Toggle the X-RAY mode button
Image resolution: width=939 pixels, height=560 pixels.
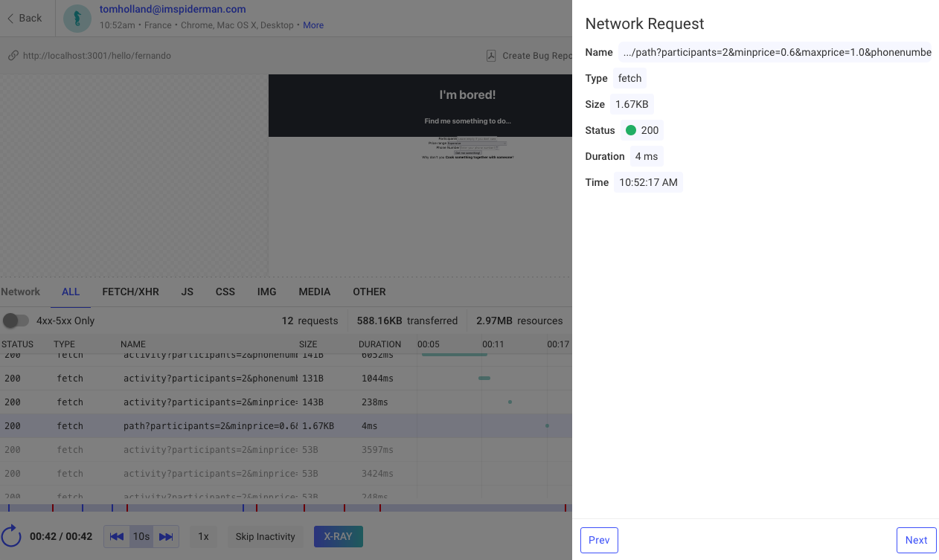(338, 537)
